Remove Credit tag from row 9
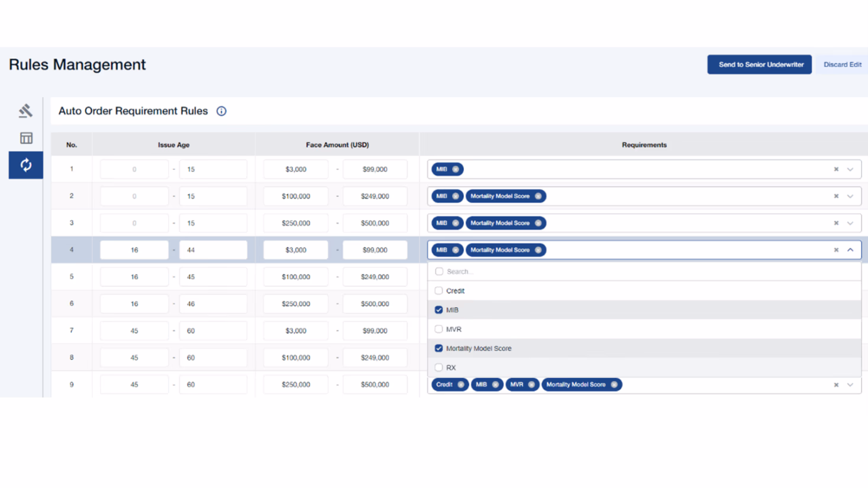This screenshot has height=488, width=868. (461, 384)
